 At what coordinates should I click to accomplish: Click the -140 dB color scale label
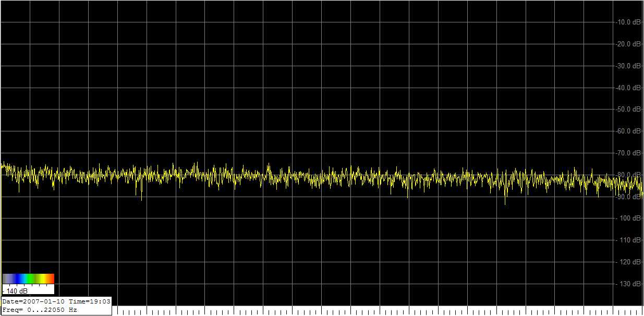16,291
